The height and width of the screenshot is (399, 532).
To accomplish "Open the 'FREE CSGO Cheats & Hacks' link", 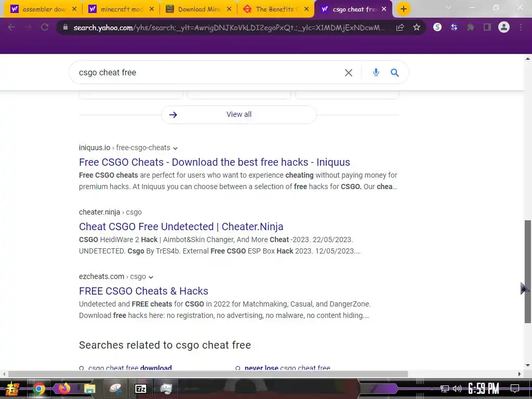I will tap(143, 291).
